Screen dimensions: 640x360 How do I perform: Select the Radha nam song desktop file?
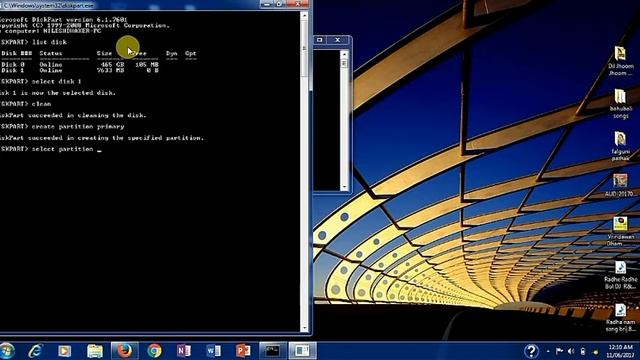(620, 318)
